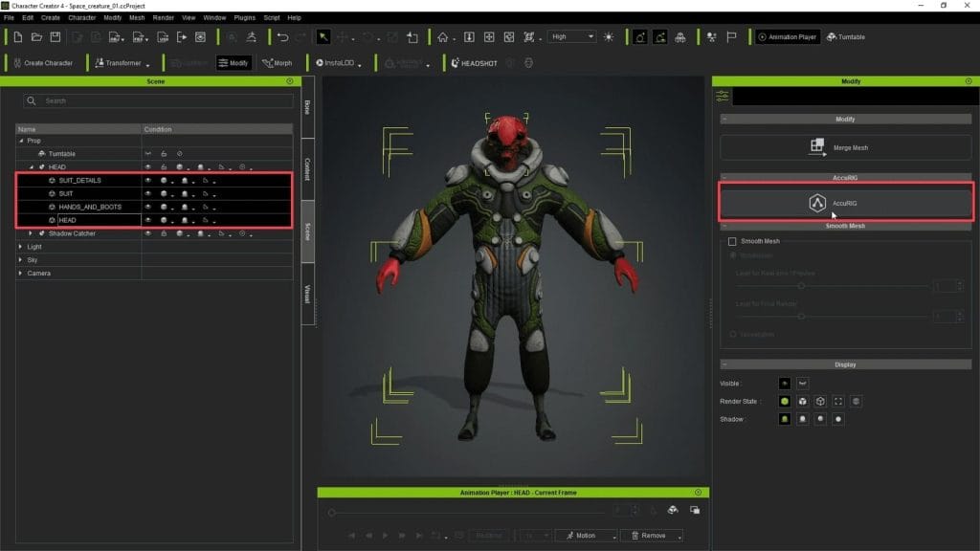Toggle visibility eye for SUIT_DETAILS
This screenshot has height=551, width=980.
point(148,180)
